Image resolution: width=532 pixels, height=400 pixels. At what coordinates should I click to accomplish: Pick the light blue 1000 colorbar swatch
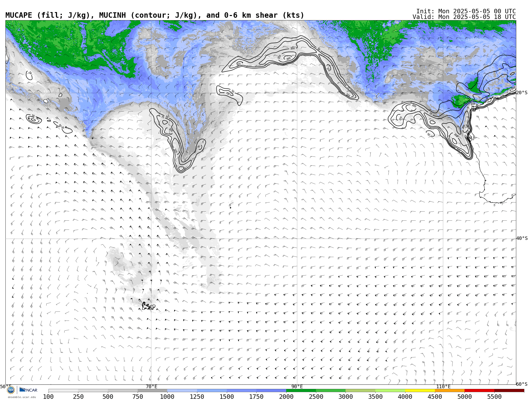tap(182, 391)
